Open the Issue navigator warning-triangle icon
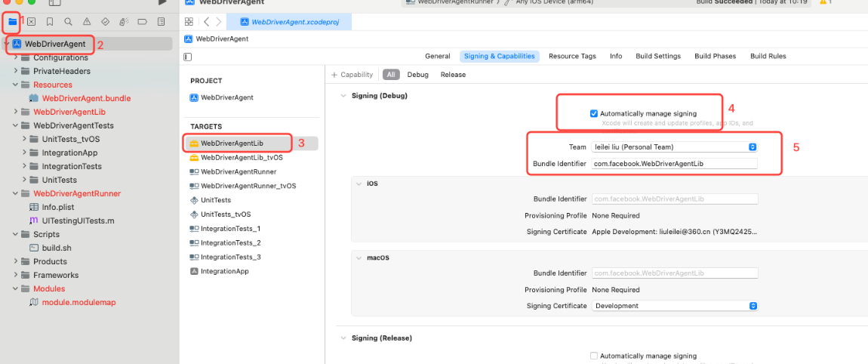Screen dimensions: 868x364 tap(87, 22)
